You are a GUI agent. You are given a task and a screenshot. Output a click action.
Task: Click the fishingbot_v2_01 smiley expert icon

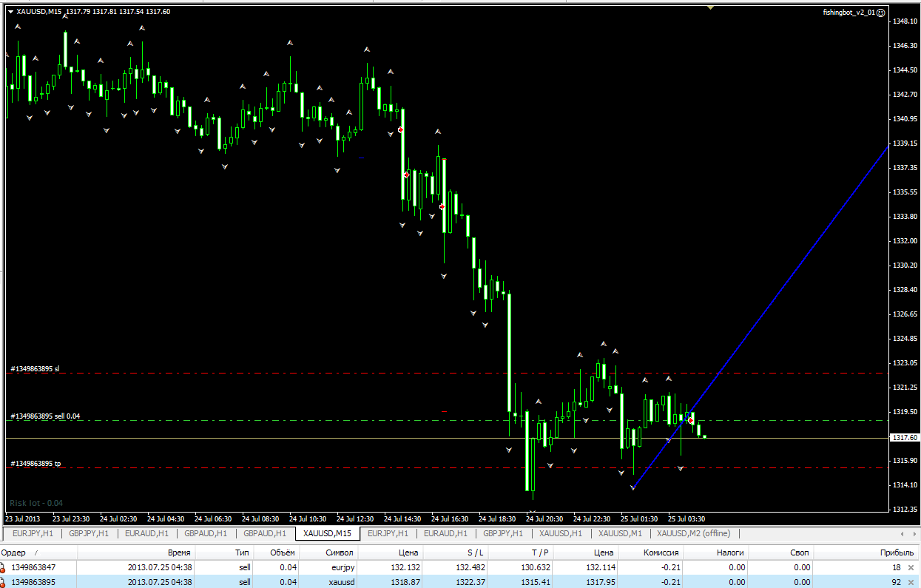[880, 13]
